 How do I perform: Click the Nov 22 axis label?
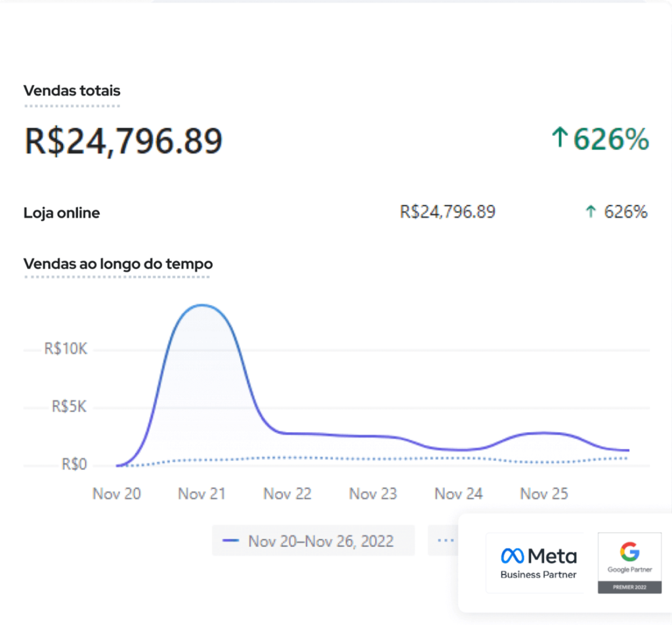(287, 494)
